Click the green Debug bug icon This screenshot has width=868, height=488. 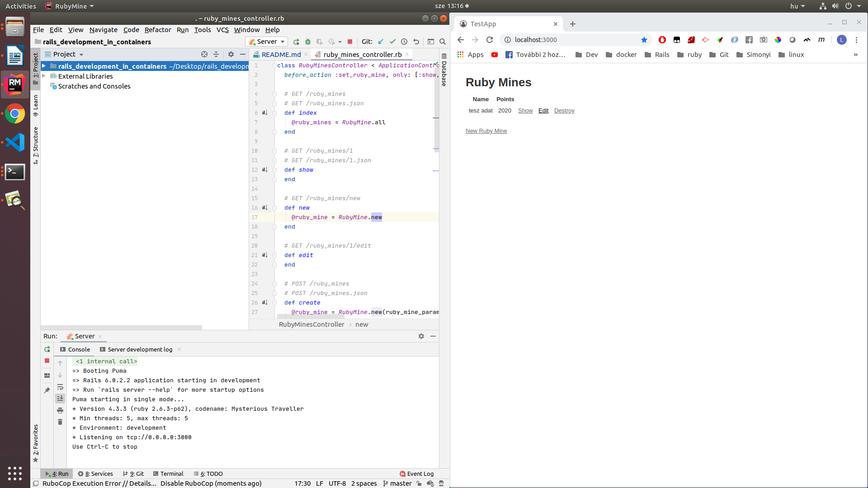click(308, 42)
